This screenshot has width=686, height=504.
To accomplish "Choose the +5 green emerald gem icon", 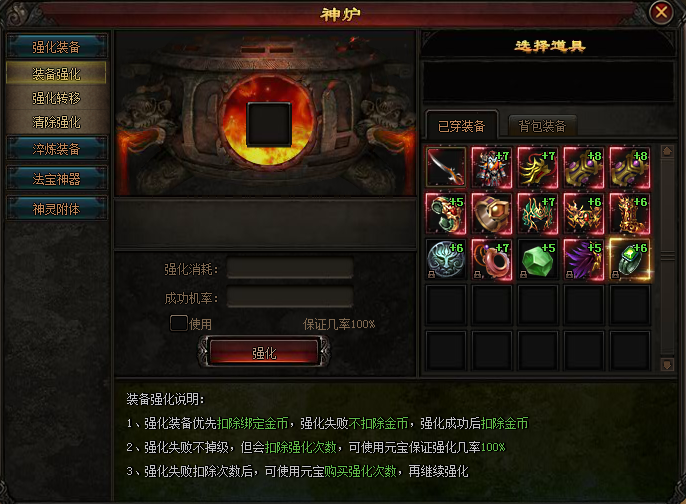I will [538, 260].
